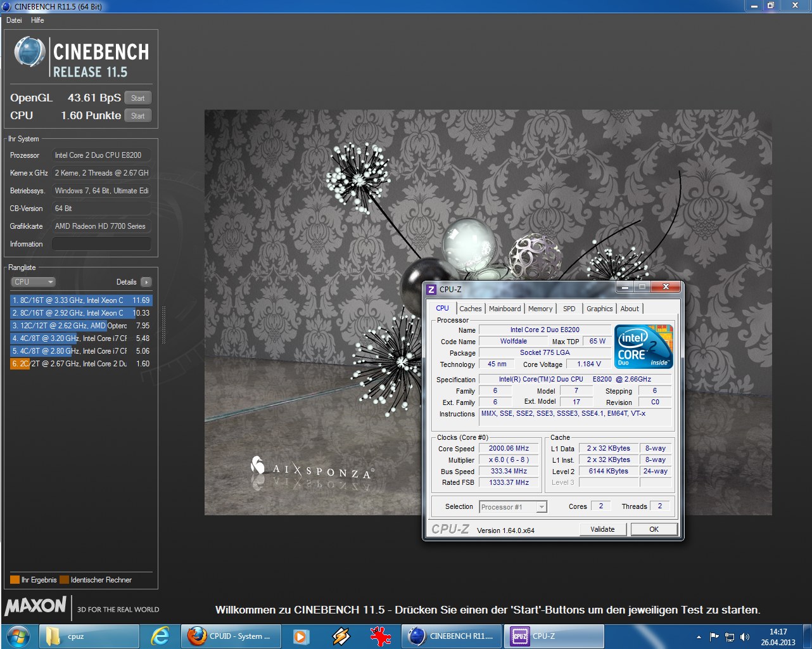The height and width of the screenshot is (649, 812).
Task: Click the Information text field
Action: [x=101, y=244]
